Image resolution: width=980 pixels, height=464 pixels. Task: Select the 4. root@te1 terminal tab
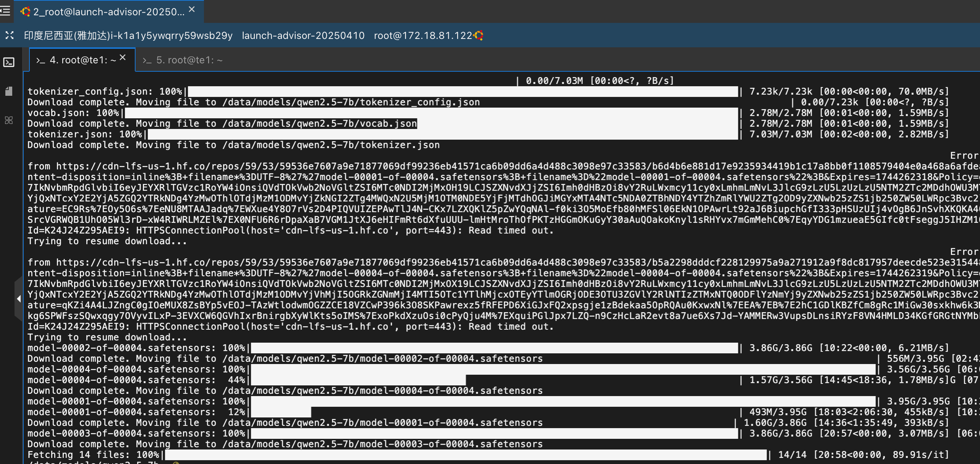tap(83, 60)
